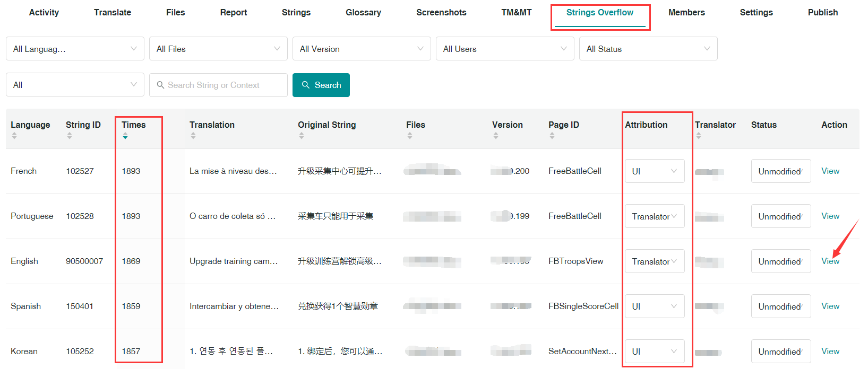Open the Screenshots tab
Image resolution: width=868 pixels, height=369 pixels.
[x=441, y=12]
